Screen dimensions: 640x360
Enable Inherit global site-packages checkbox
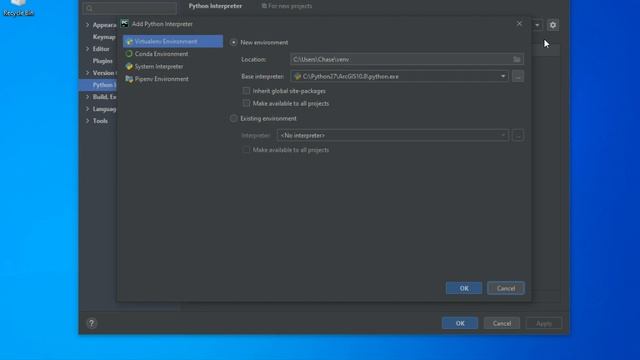(x=246, y=91)
